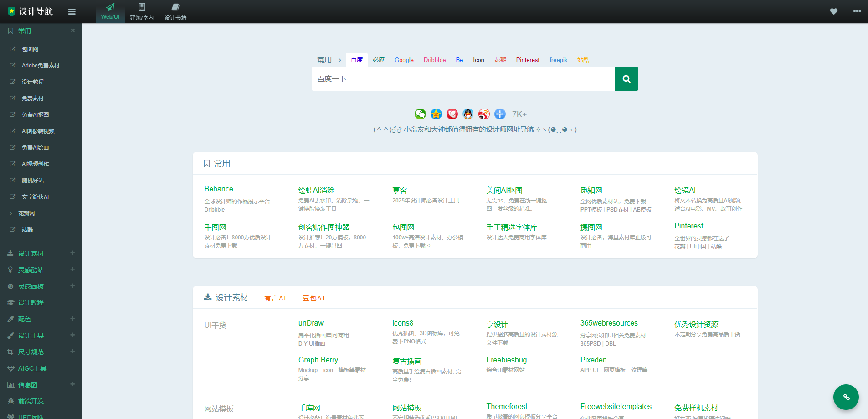The image size is (868, 419).
Task: Focus the 百度一下 search field
Action: (462, 79)
